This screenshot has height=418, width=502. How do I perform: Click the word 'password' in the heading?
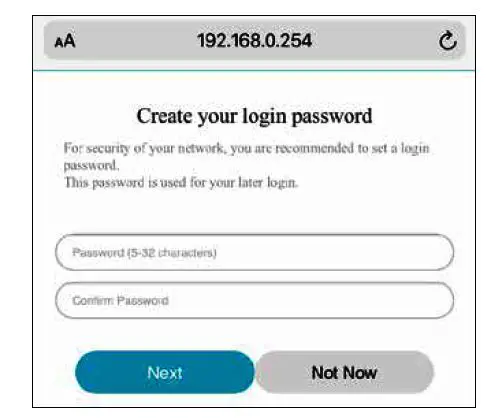(332, 117)
